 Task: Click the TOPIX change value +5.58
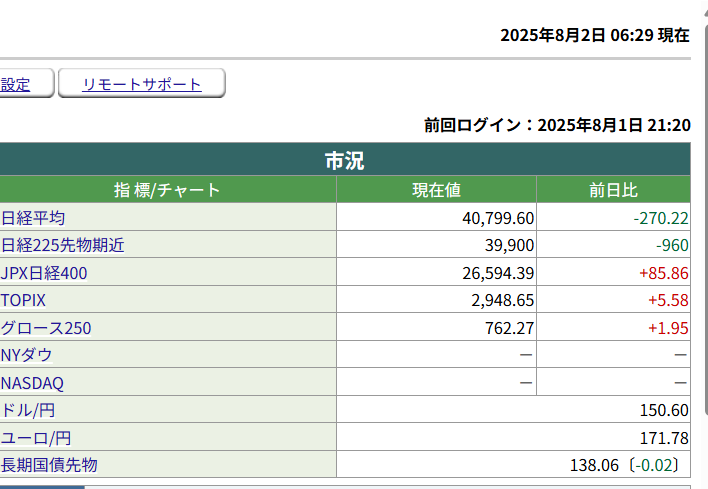coord(669,300)
